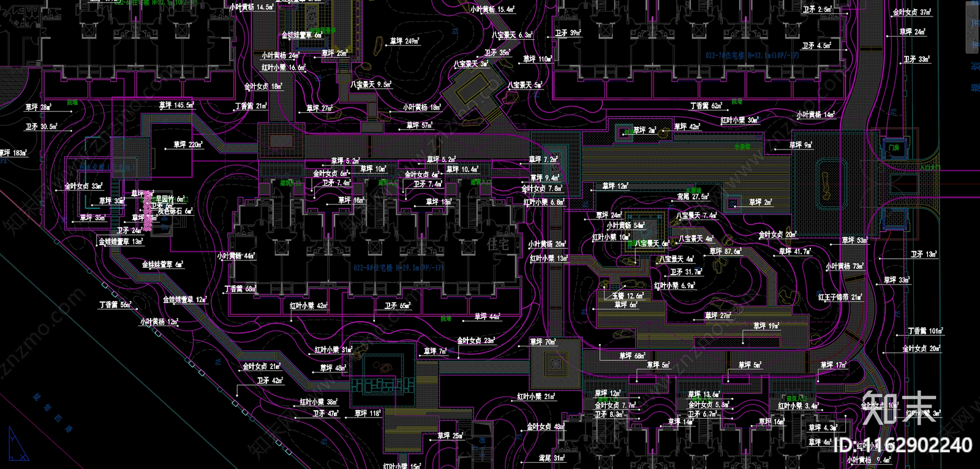980x469 pixels.
Task: Pick the '草坪 13.6㎡' annotation
Action: pyautogui.click(x=704, y=395)
